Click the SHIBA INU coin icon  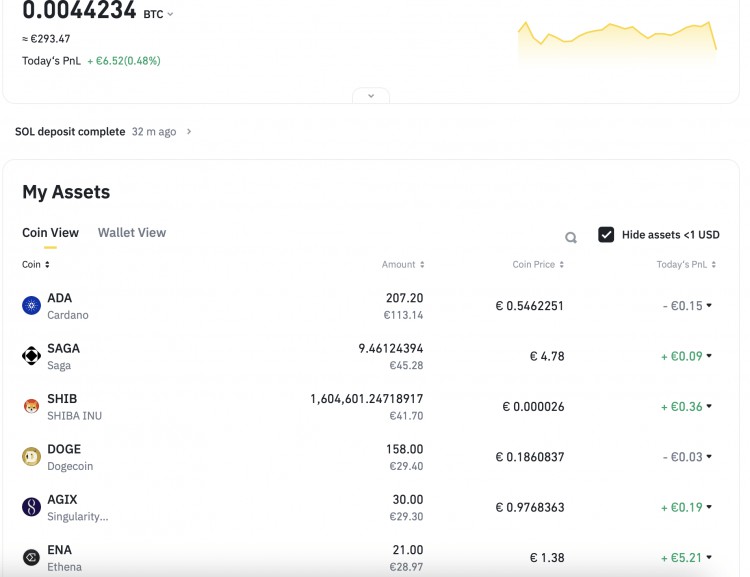[x=31, y=406]
